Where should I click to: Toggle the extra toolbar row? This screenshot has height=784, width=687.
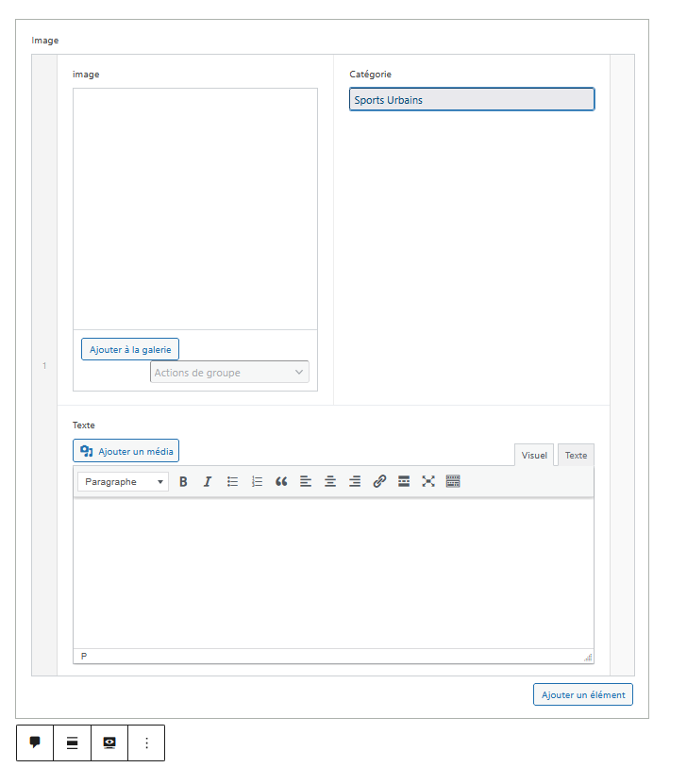(x=453, y=481)
